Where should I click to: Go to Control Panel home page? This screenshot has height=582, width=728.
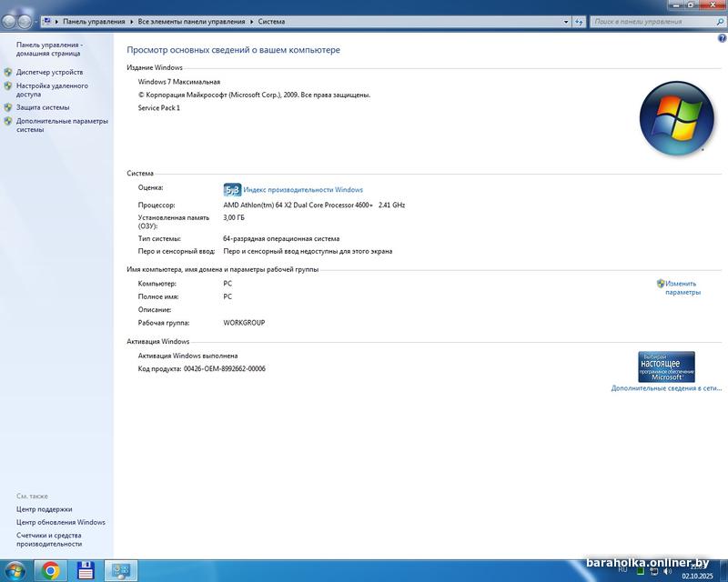coord(49,48)
